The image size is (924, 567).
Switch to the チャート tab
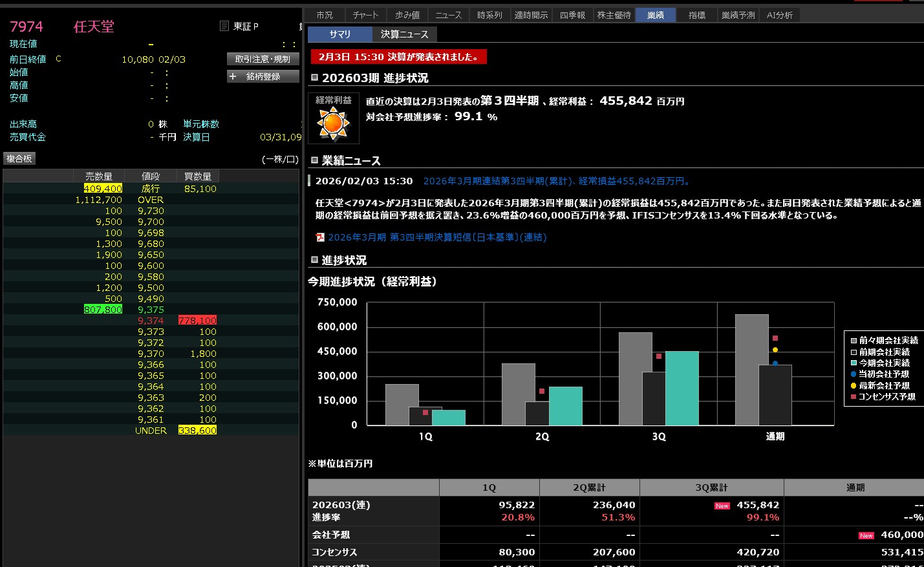point(365,15)
